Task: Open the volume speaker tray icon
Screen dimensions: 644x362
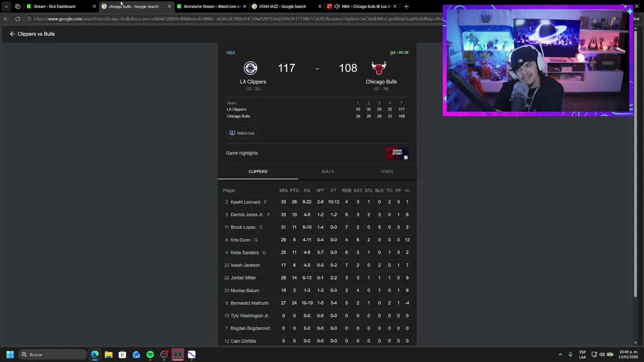Action: coord(602,354)
